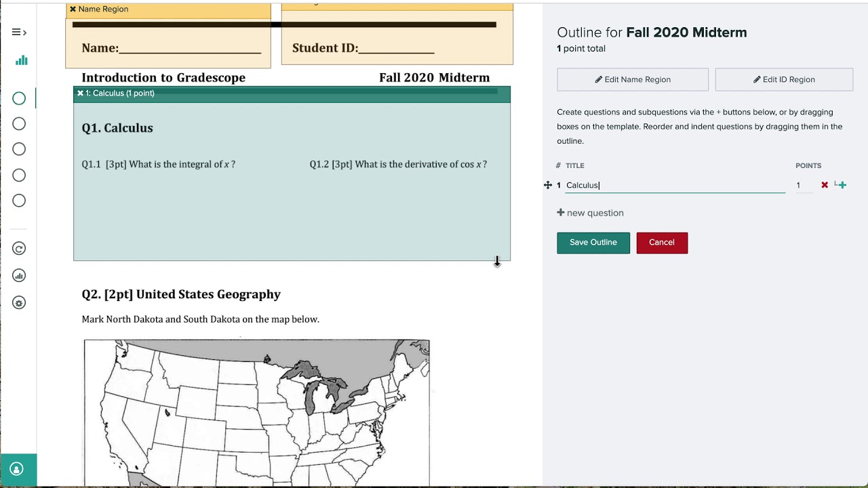The image size is (868, 488).
Task: Open the user account icon
Action: click(17, 469)
